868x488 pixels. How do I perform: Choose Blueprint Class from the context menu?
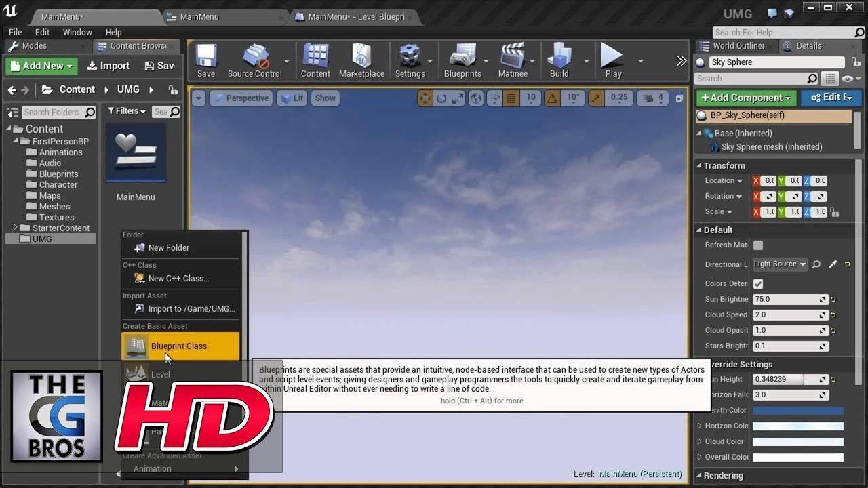180,346
